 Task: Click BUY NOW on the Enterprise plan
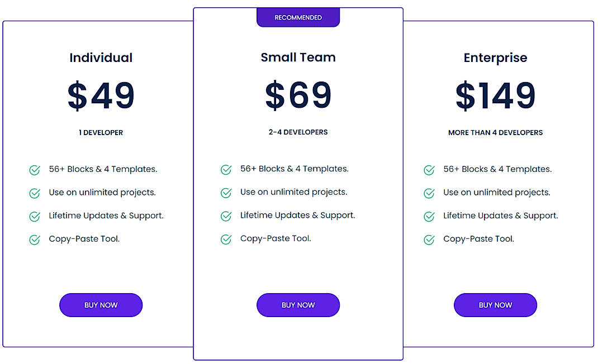coord(495,305)
